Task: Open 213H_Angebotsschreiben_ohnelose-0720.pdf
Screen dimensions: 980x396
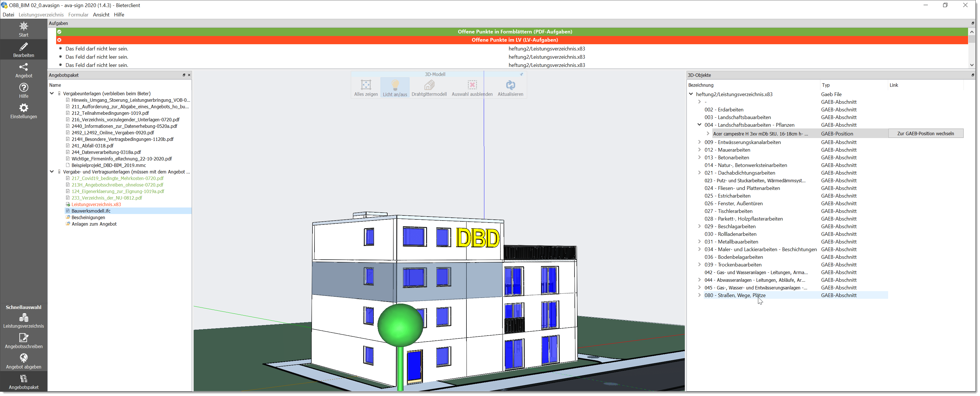Action: (x=117, y=185)
